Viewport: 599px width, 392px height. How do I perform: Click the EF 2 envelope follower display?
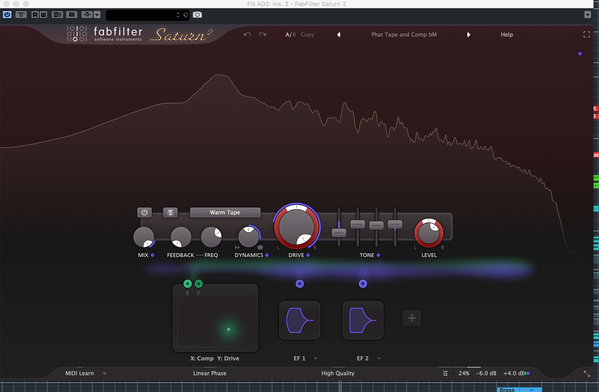click(363, 320)
